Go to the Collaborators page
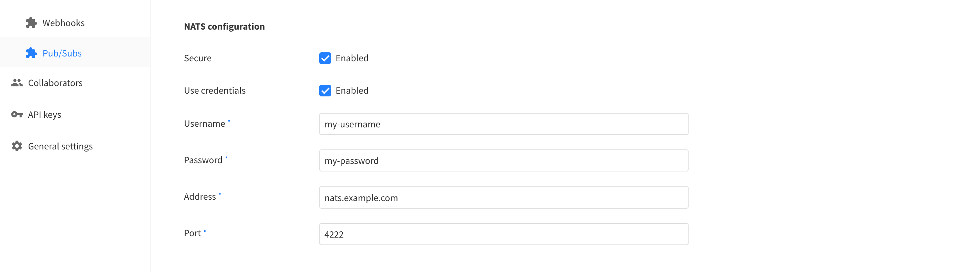 55,83
